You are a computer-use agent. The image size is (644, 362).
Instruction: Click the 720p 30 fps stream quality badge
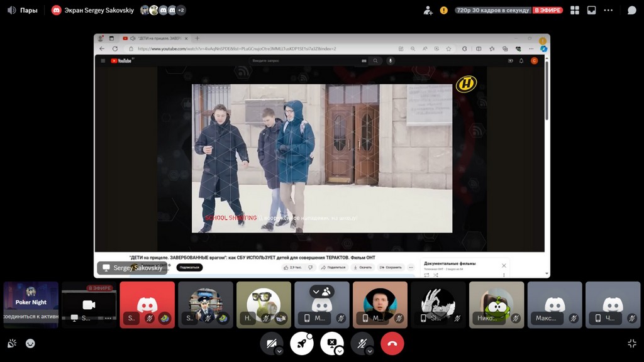tap(492, 10)
